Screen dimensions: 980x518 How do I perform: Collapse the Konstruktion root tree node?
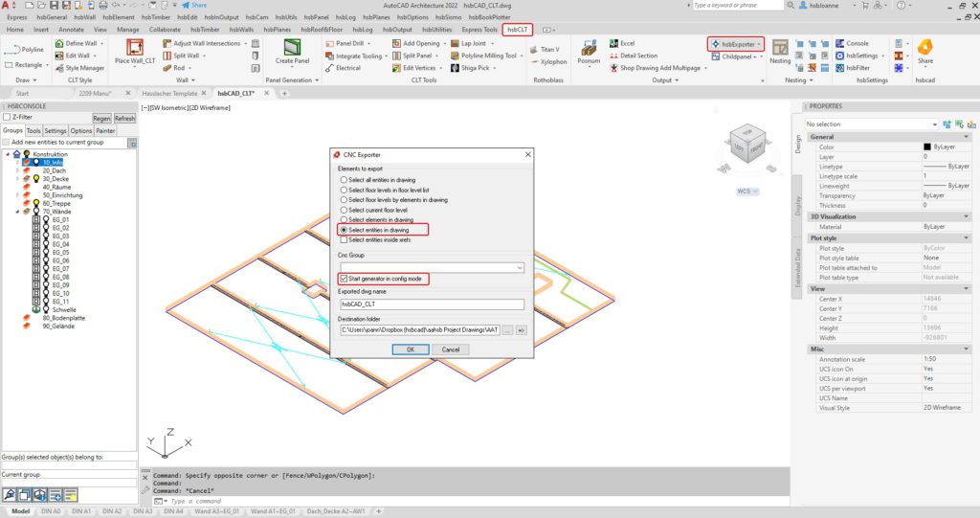tap(8, 154)
